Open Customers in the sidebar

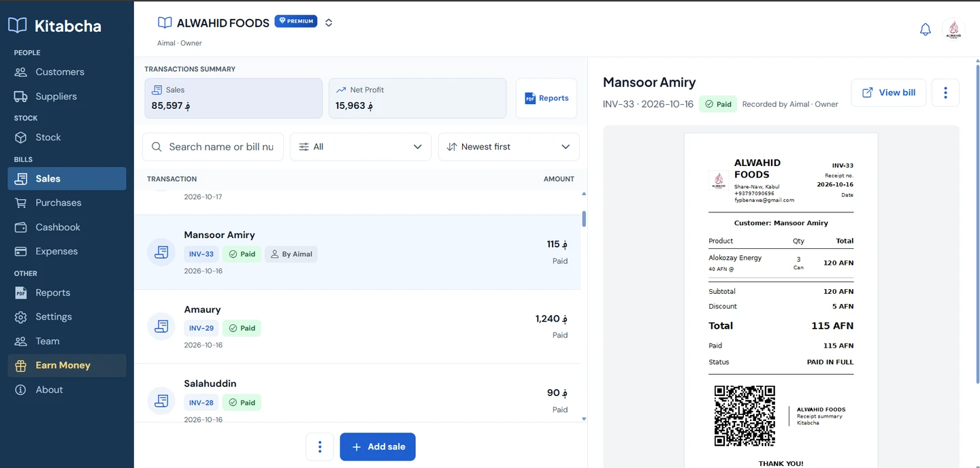click(67, 72)
